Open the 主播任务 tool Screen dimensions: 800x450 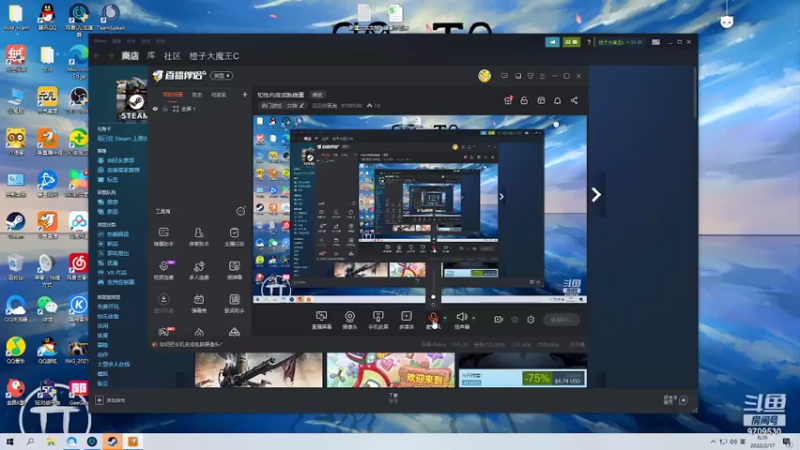click(234, 237)
